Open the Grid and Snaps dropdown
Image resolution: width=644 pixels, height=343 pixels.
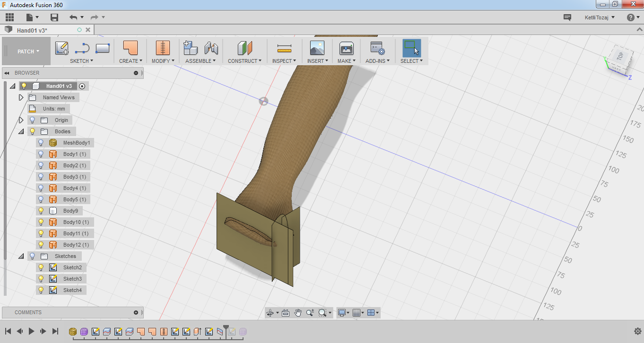tap(358, 313)
